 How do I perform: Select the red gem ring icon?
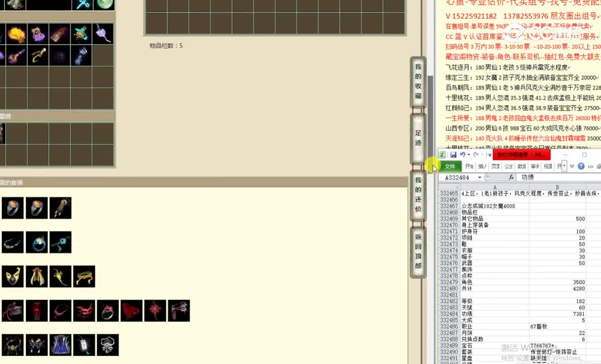tap(108, 311)
